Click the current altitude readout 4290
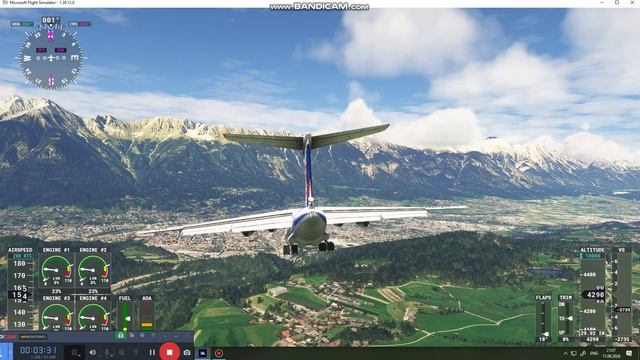 [594, 294]
